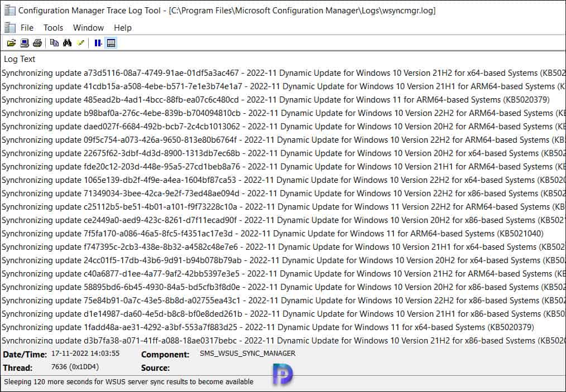
Task: Select log line with update 1065e139-db2f-4f9e-a4ea-1604bf87ca53
Action: (283, 180)
